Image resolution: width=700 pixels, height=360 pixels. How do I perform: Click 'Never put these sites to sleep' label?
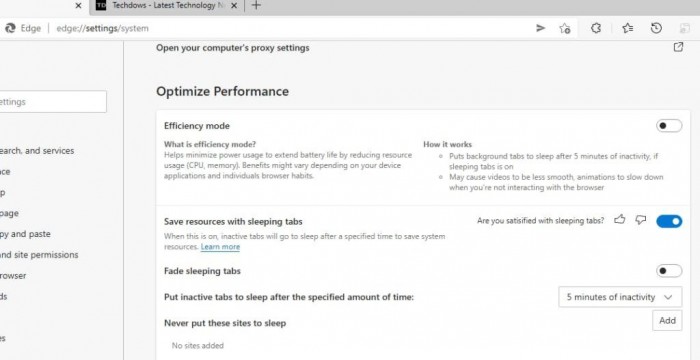coord(225,323)
